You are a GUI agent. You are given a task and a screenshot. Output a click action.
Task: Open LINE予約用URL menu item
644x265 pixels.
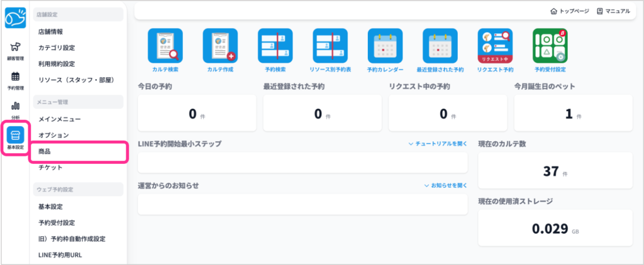click(60, 255)
